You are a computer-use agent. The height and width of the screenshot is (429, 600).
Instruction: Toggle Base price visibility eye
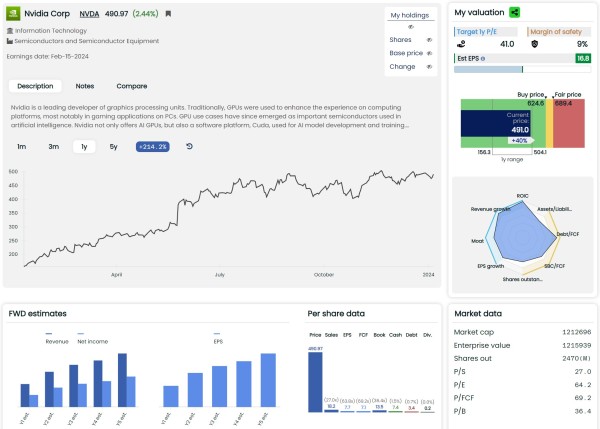[427, 53]
